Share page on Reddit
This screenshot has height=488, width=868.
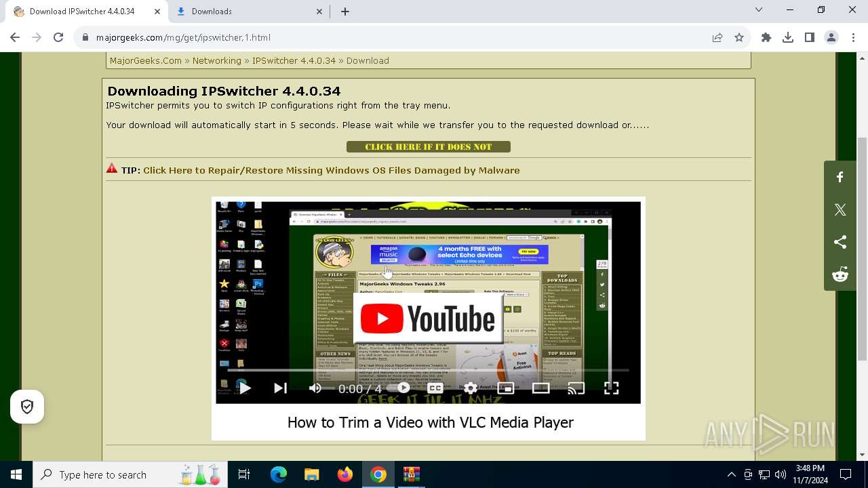(x=840, y=274)
